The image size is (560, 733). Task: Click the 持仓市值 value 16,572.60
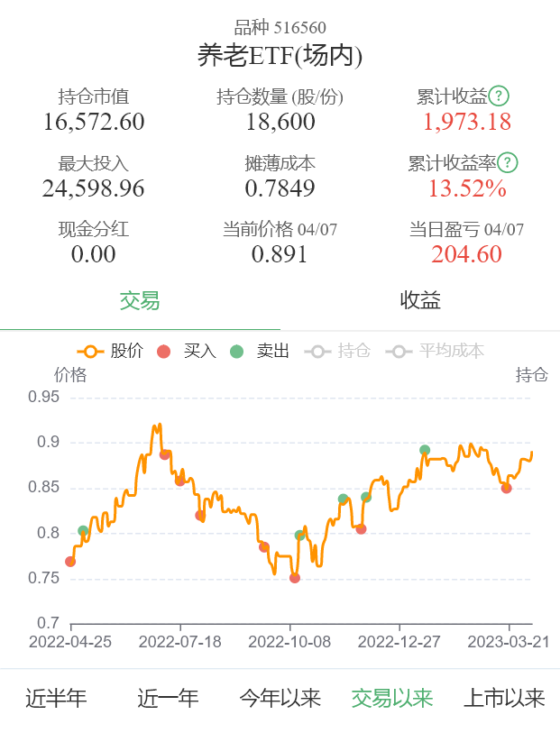pos(94,122)
